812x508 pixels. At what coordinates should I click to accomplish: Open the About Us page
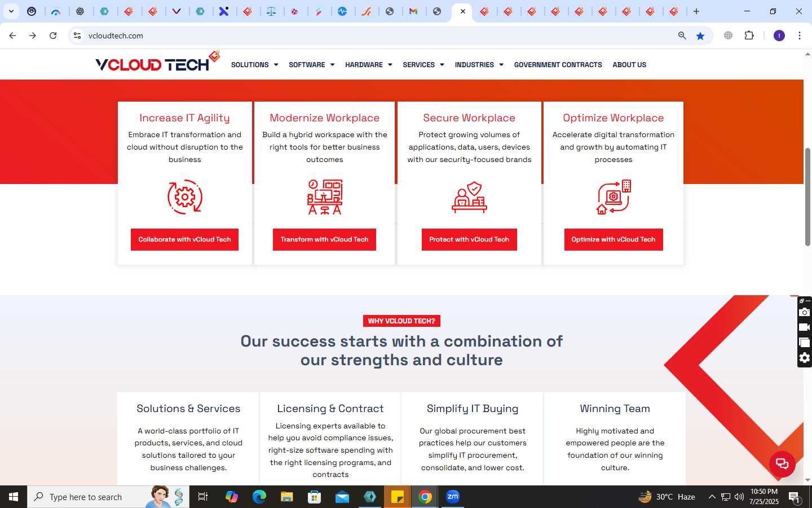coord(629,65)
